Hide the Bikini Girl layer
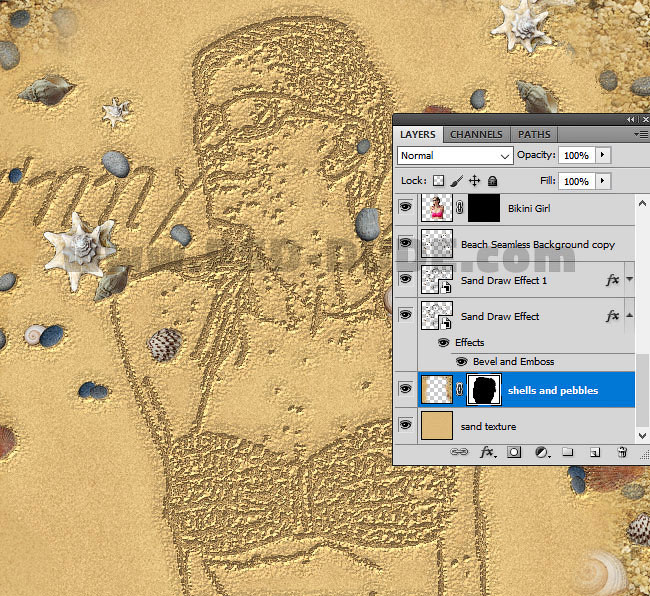The width and height of the screenshot is (650, 596). pos(405,206)
